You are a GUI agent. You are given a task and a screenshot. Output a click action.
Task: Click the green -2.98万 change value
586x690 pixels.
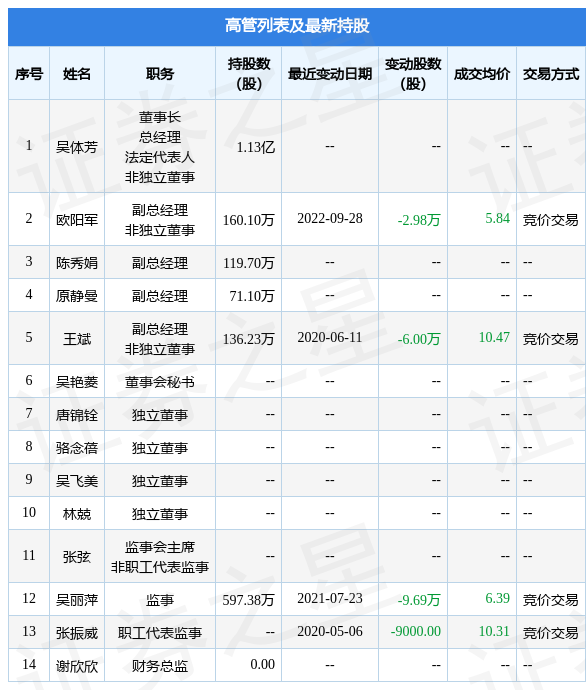click(419, 219)
